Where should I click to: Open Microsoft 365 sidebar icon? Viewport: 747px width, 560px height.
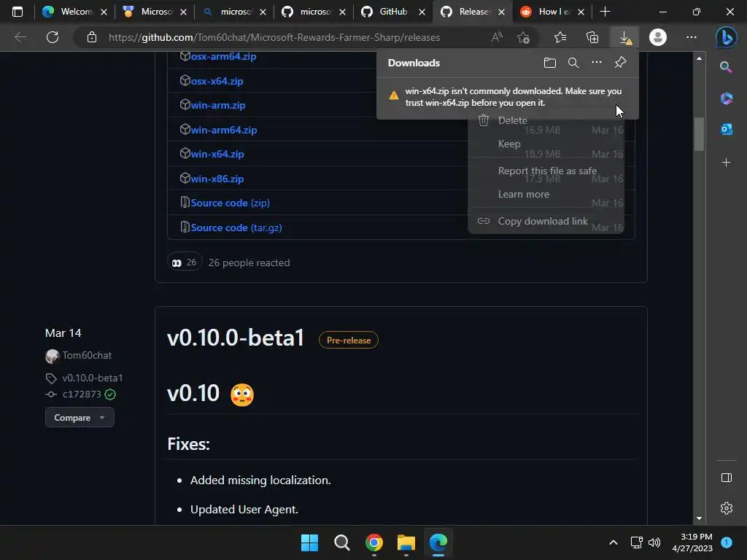[x=726, y=98]
